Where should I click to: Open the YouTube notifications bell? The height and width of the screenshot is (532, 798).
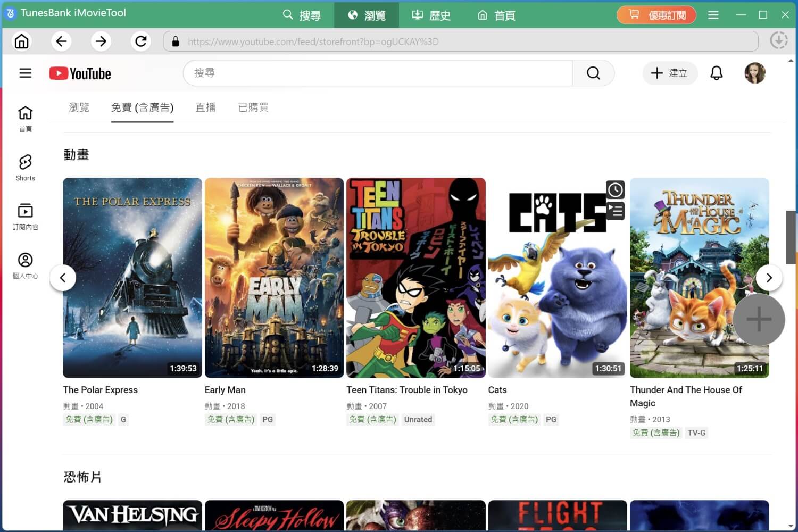pos(716,73)
